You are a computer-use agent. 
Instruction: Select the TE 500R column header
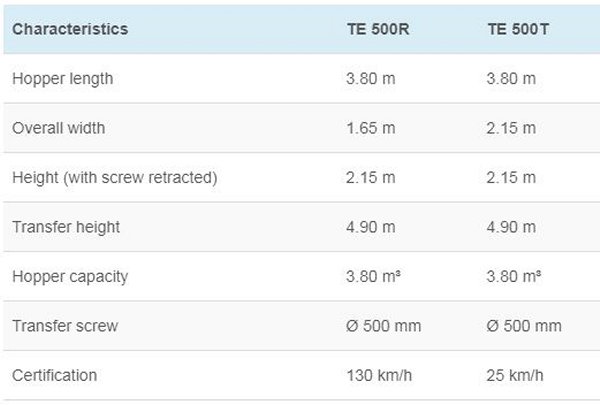point(376,29)
